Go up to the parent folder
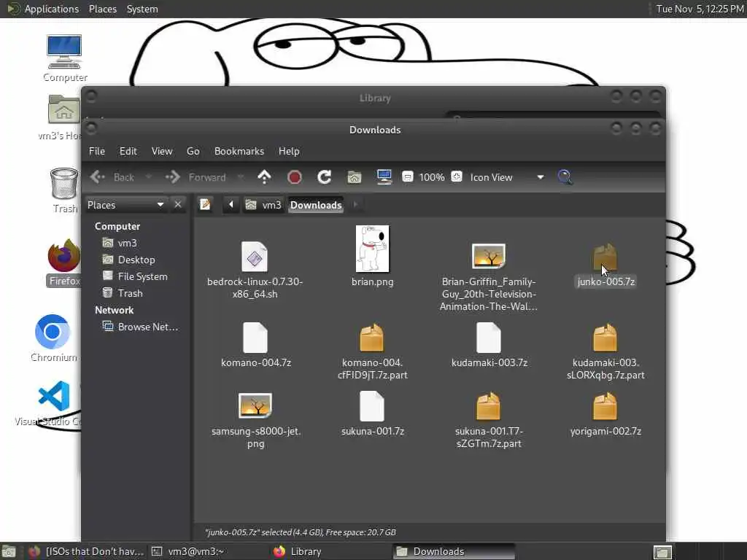 (264, 177)
